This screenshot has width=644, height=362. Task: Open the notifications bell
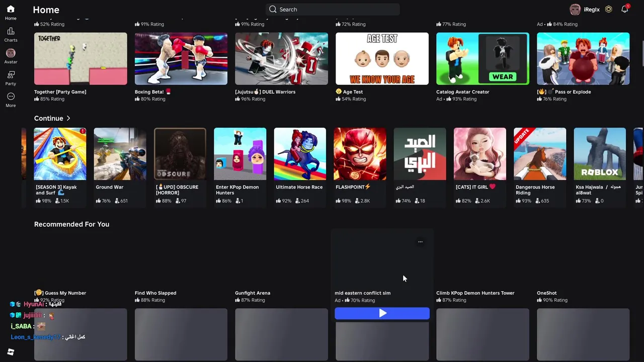pos(625,9)
